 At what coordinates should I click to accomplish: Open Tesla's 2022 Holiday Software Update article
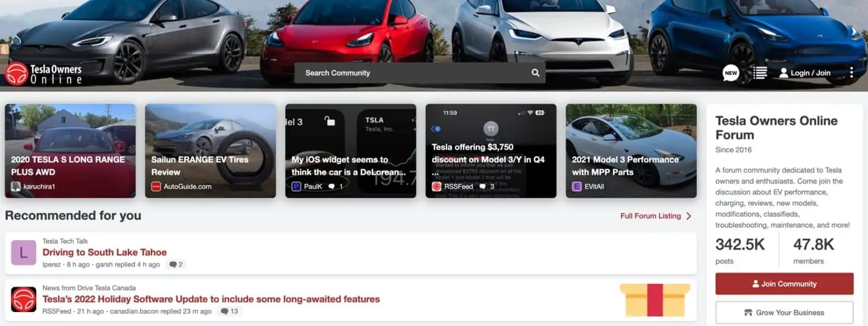tap(211, 299)
